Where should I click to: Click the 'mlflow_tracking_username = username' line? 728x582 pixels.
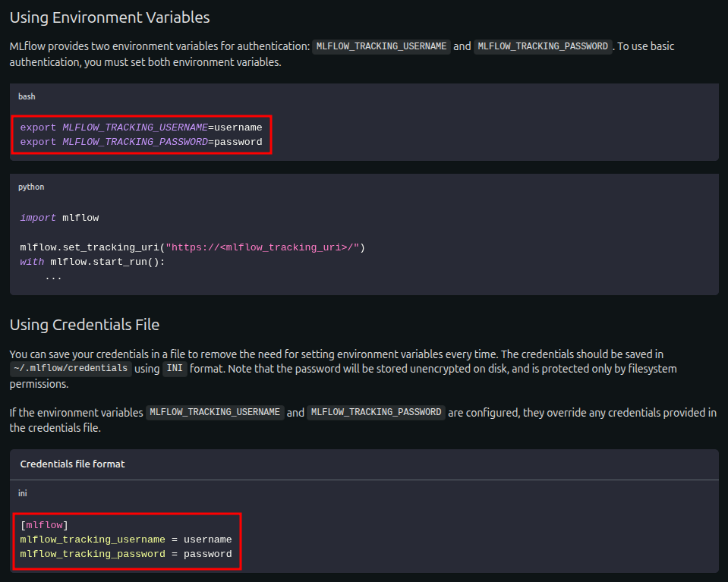point(126,540)
